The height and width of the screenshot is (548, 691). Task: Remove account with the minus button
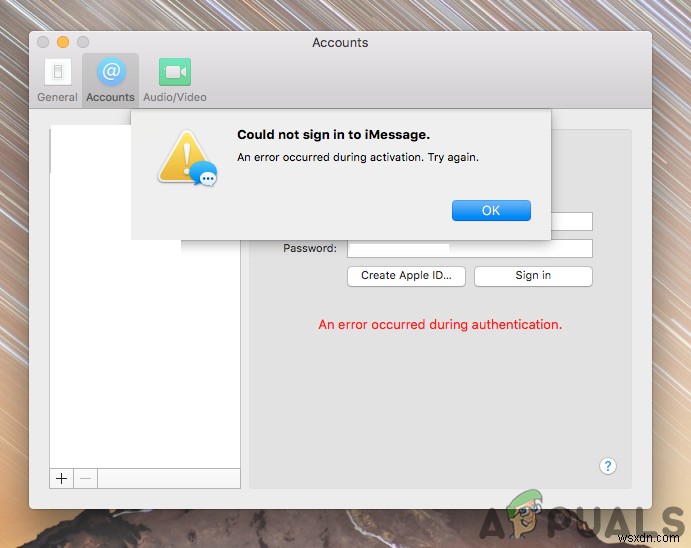[x=85, y=478]
